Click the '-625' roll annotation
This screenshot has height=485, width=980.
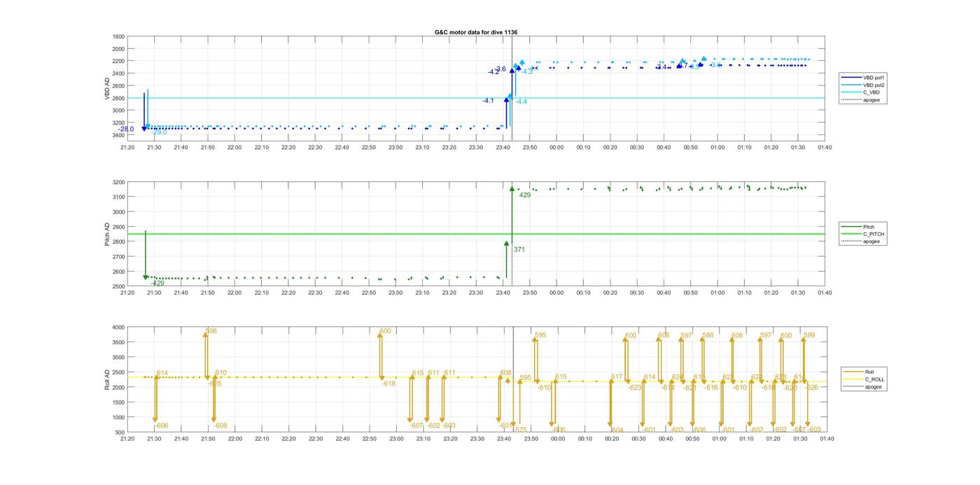(x=215, y=384)
